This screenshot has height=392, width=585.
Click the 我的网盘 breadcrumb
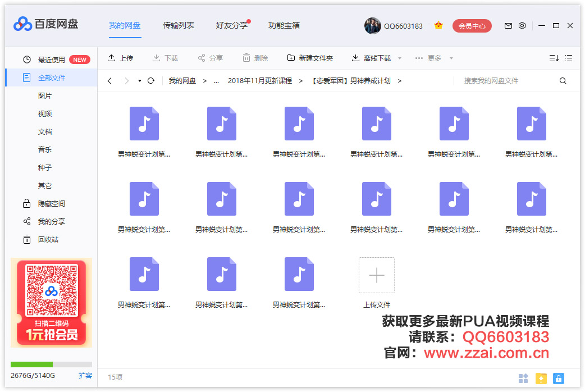pyautogui.click(x=182, y=81)
